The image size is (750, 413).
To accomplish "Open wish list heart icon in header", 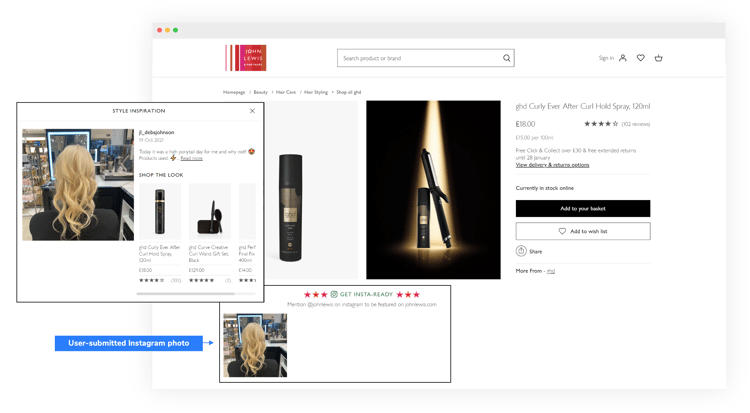I will point(640,58).
